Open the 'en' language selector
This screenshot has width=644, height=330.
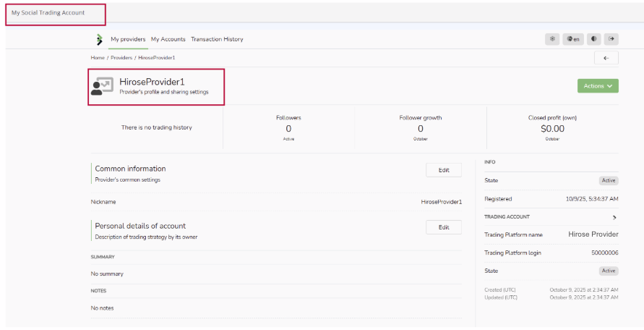pyautogui.click(x=572, y=39)
